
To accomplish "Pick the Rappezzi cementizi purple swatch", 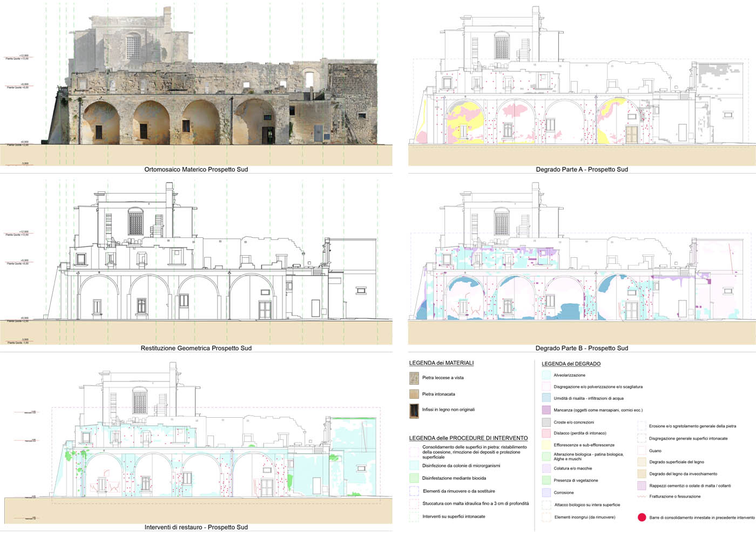I will [642, 485].
